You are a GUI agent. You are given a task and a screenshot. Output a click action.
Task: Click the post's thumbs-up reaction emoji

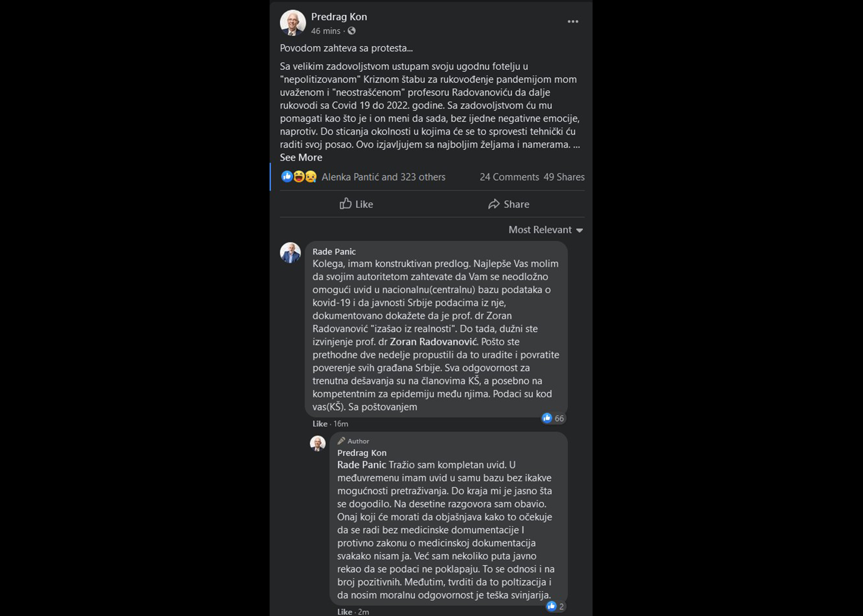tap(287, 177)
